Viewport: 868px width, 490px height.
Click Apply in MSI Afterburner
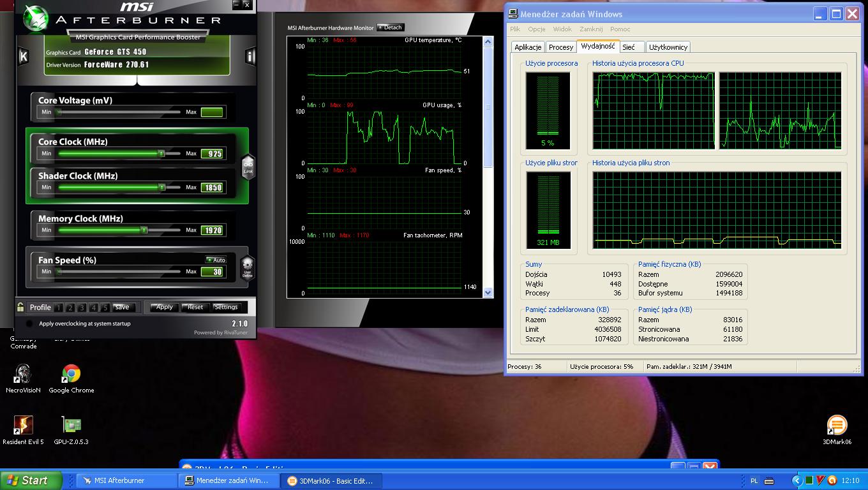coord(164,307)
